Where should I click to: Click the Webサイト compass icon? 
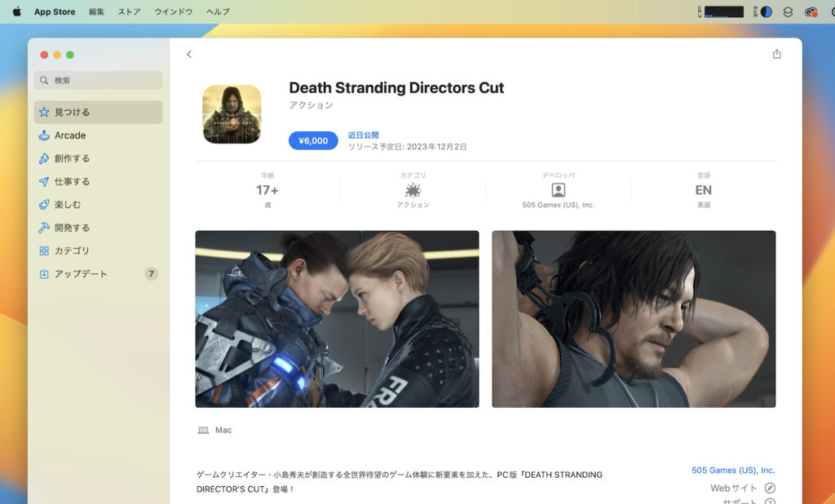click(770, 487)
